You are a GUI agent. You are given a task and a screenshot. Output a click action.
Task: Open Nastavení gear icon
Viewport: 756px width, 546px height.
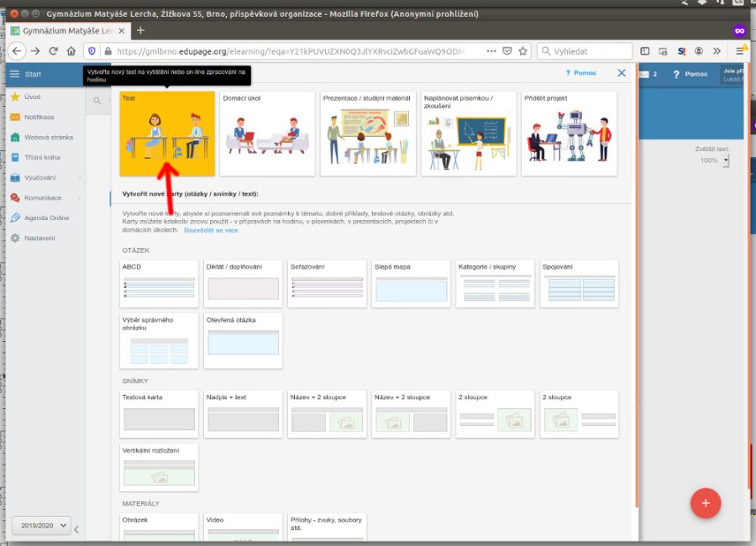click(15, 238)
